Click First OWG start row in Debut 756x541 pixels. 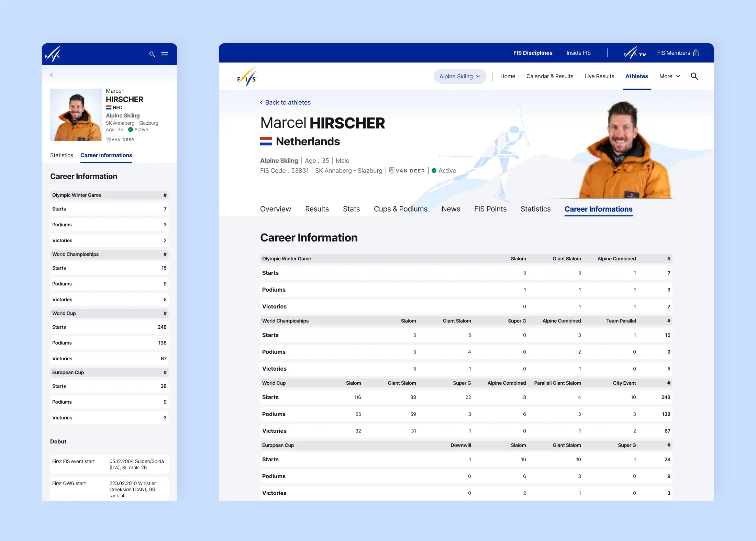click(109, 489)
